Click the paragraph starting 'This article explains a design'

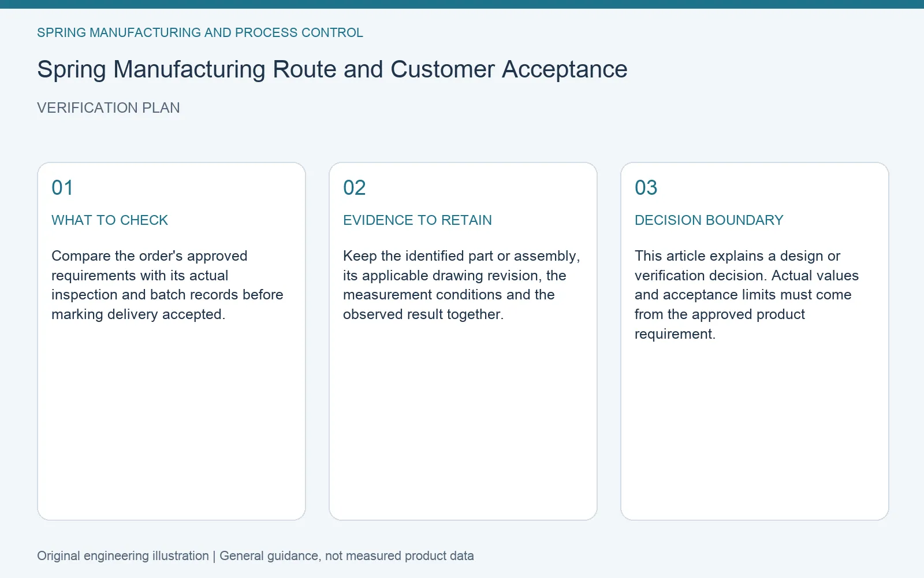click(747, 295)
